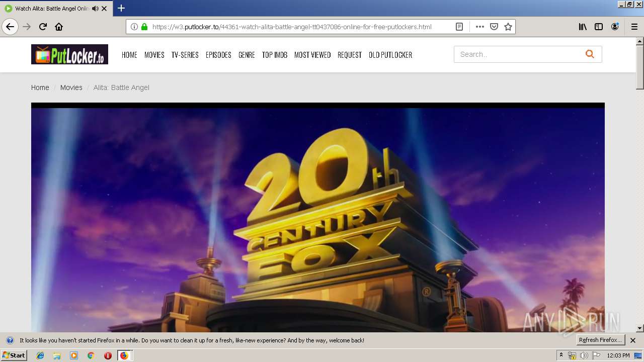This screenshot has width=644, height=362.
Task: Click the show desktop button
Action: (639, 355)
